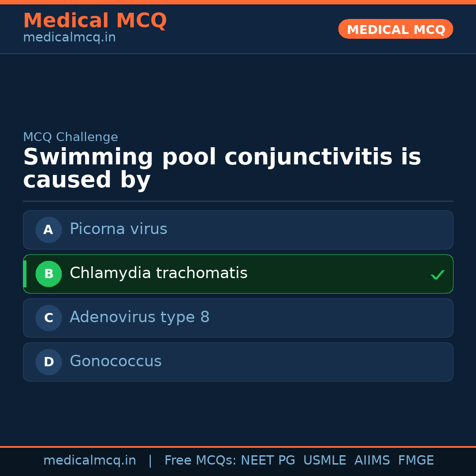Click the MCQ Challenge label

(x=71, y=137)
